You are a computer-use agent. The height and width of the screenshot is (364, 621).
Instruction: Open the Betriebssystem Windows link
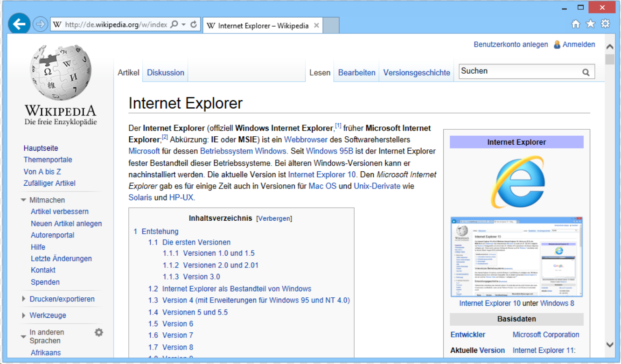tap(243, 151)
